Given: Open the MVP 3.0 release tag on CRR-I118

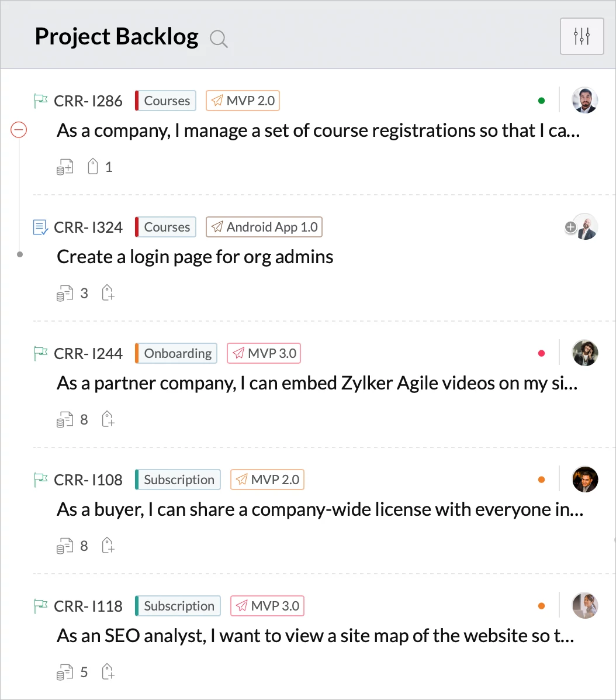Looking at the screenshot, I should (x=267, y=606).
